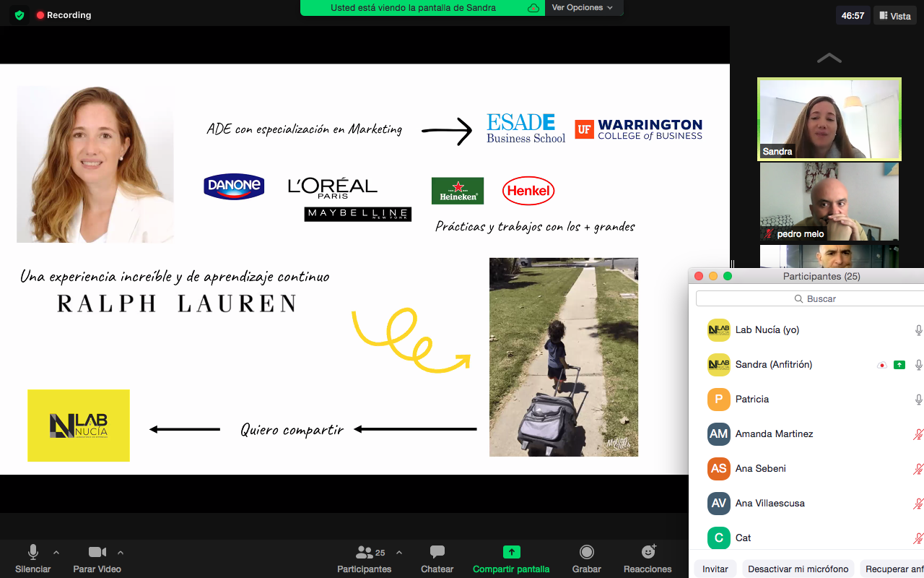Click Ana Villaescusa AV avatar
Image resolution: width=924 pixels, height=578 pixels.
(719, 504)
